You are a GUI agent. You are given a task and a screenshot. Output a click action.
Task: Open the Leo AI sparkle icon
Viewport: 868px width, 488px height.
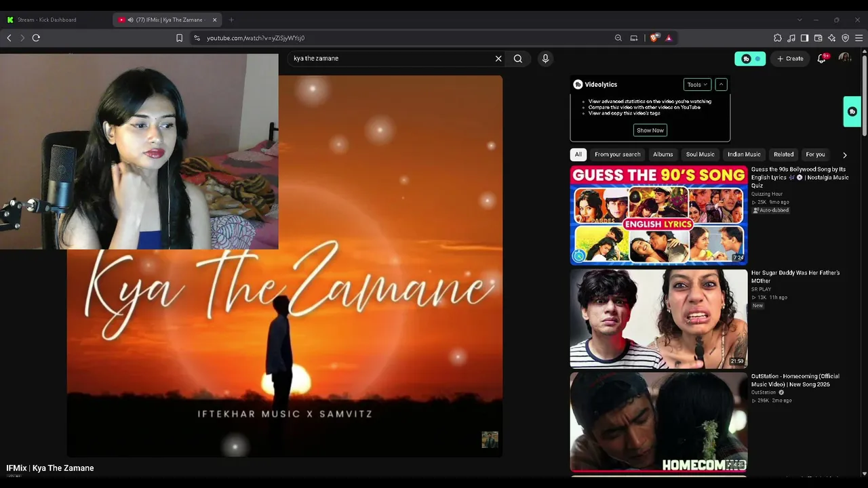pyautogui.click(x=831, y=38)
